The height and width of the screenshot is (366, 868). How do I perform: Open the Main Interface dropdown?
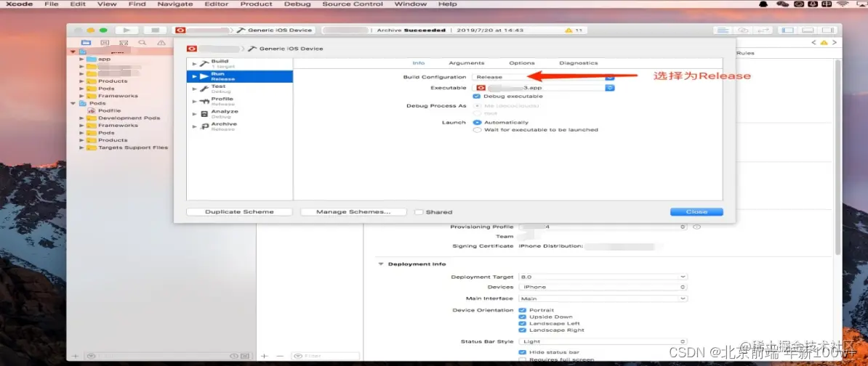[x=602, y=298]
